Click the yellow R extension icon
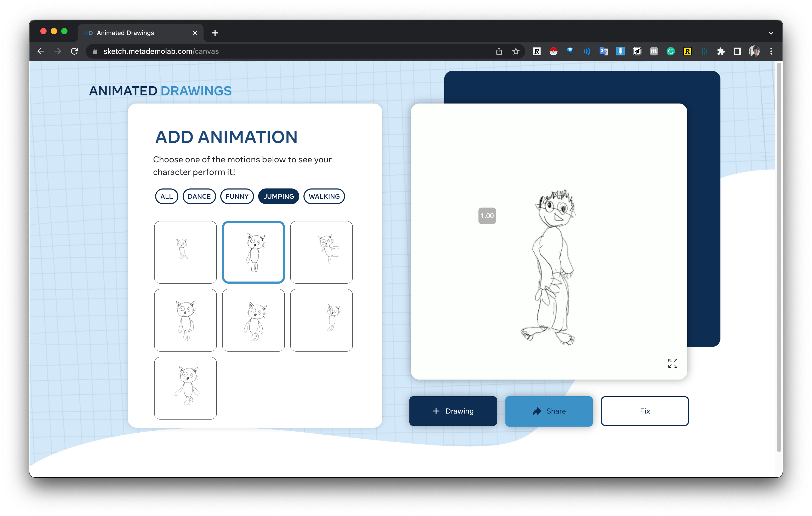812x516 pixels. point(687,51)
